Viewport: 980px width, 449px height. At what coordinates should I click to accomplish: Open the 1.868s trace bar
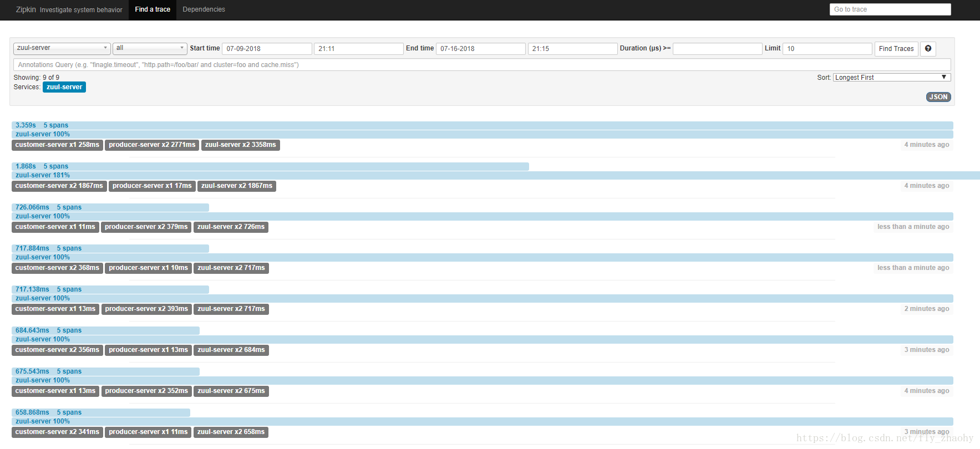[270, 166]
